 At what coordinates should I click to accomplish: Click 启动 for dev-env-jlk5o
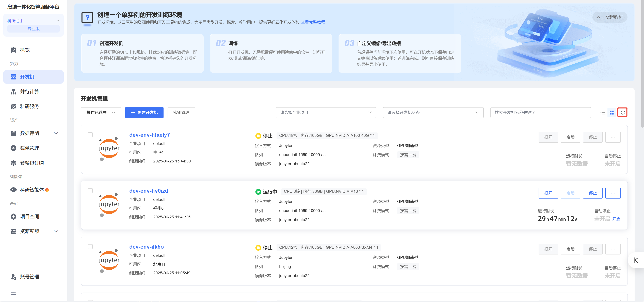570,249
